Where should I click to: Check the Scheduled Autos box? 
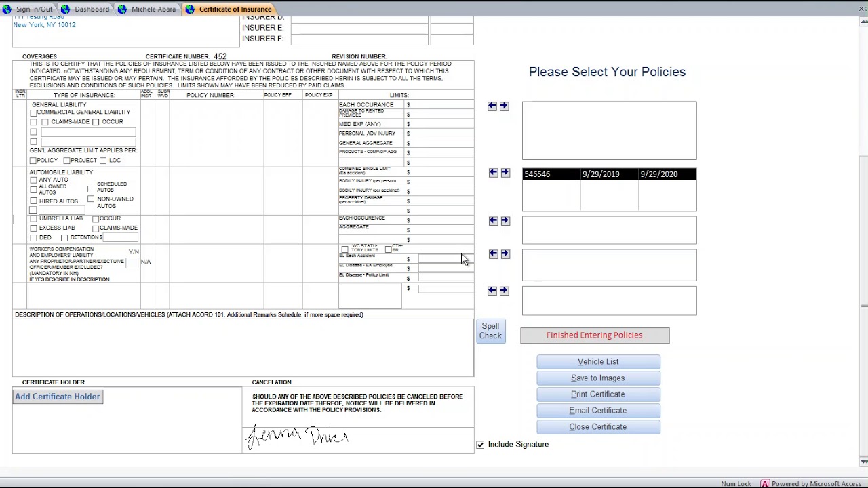[x=91, y=189]
